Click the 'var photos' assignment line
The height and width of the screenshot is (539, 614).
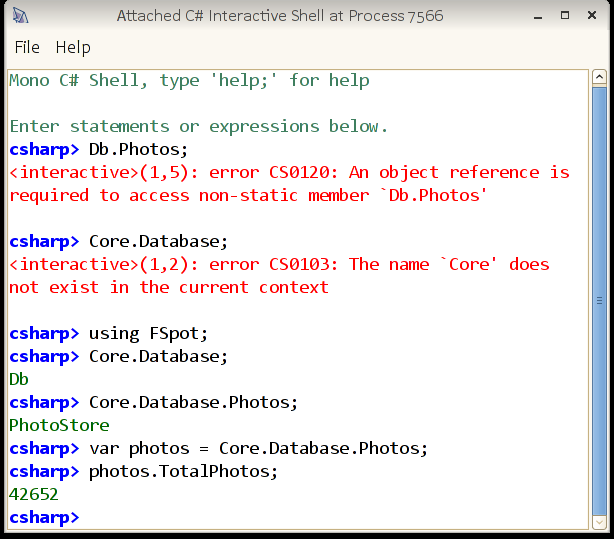[x=219, y=449]
